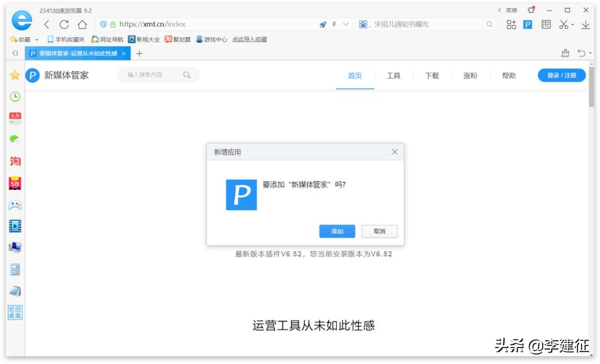Screen dimensions: 600x364
Task: Confirm adding the app with 添加 button
Action: [x=337, y=231]
